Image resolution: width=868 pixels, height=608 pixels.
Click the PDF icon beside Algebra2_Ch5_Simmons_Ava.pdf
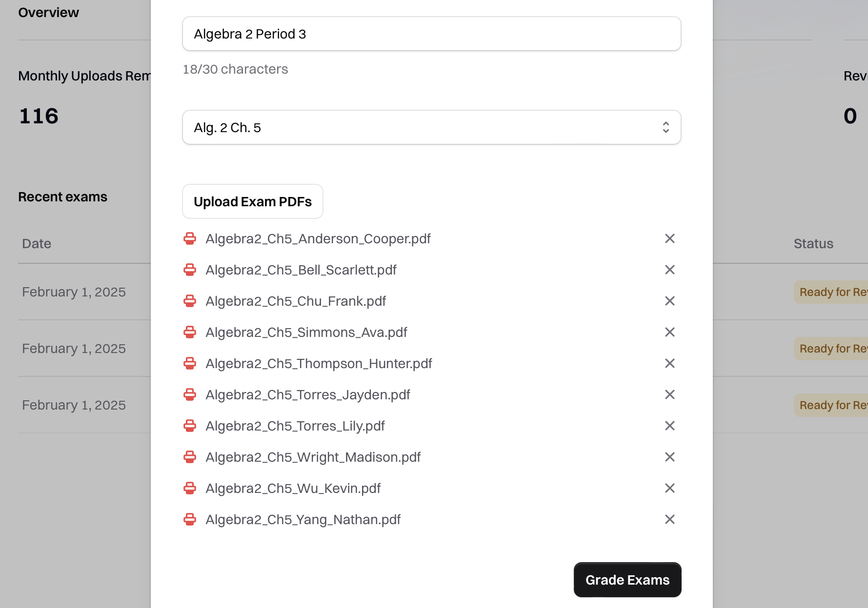point(190,332)
